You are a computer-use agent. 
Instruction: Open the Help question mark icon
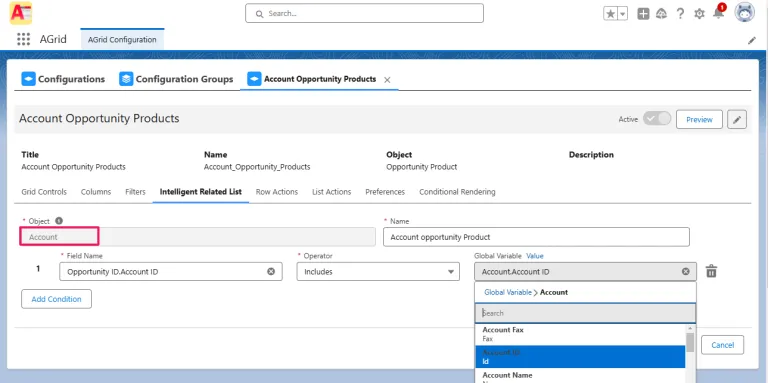pyautogui.click(x=680, y=14)
